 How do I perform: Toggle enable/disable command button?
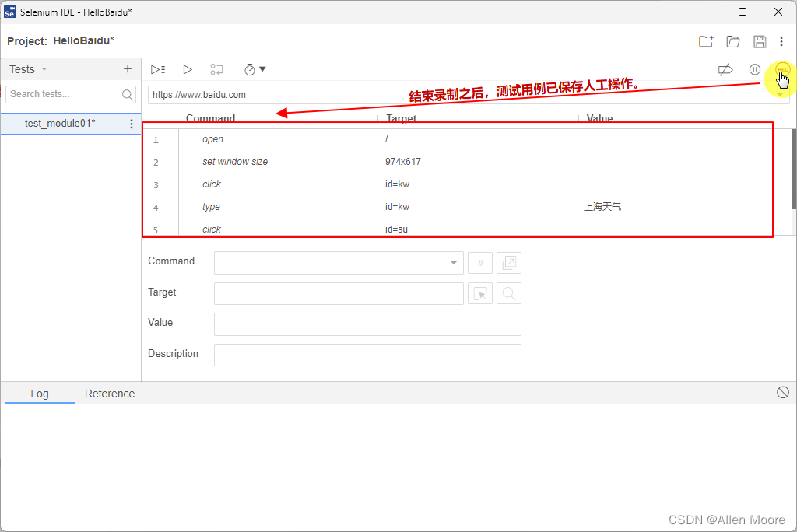click(479, 263)
